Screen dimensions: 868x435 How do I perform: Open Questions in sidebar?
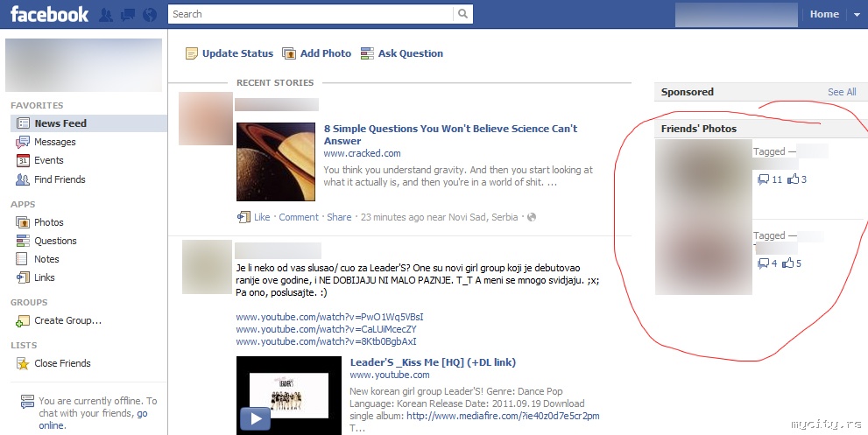55,241
